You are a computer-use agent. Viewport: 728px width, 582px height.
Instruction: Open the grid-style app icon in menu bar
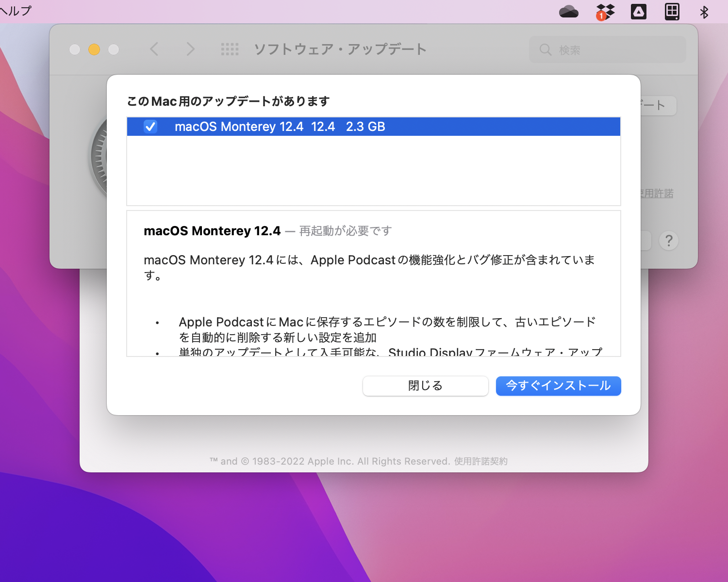(x=672, y=11)
